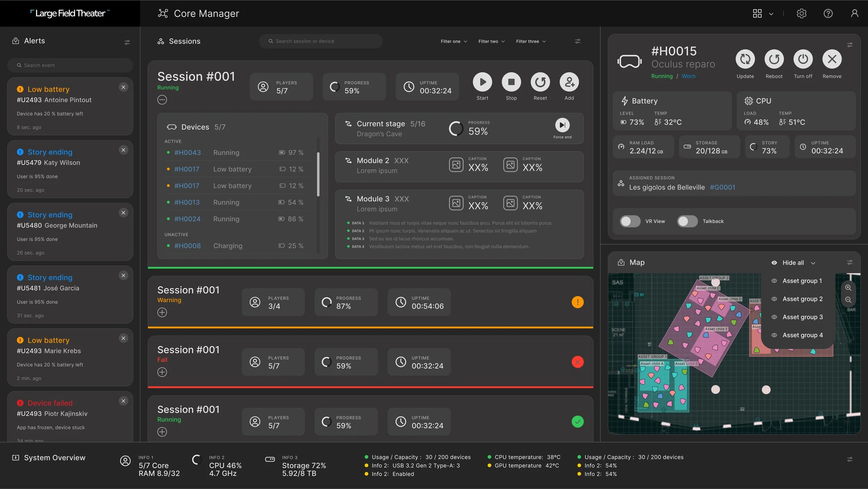Click the Reboot device icon
868x489 pixels.
pos(774,59)
